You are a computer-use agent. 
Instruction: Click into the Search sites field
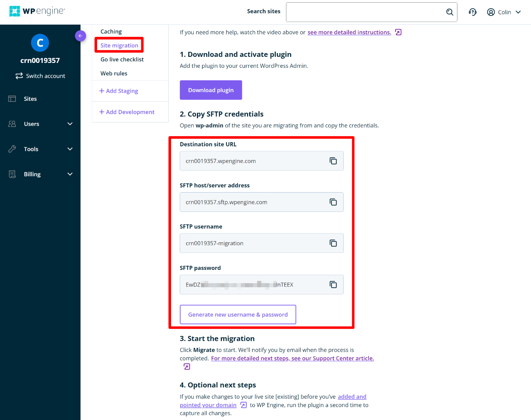pyautogui.click(x=366, y=12)
